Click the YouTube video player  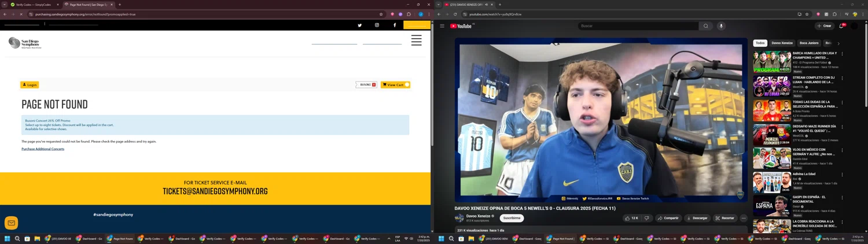(601, 120)
